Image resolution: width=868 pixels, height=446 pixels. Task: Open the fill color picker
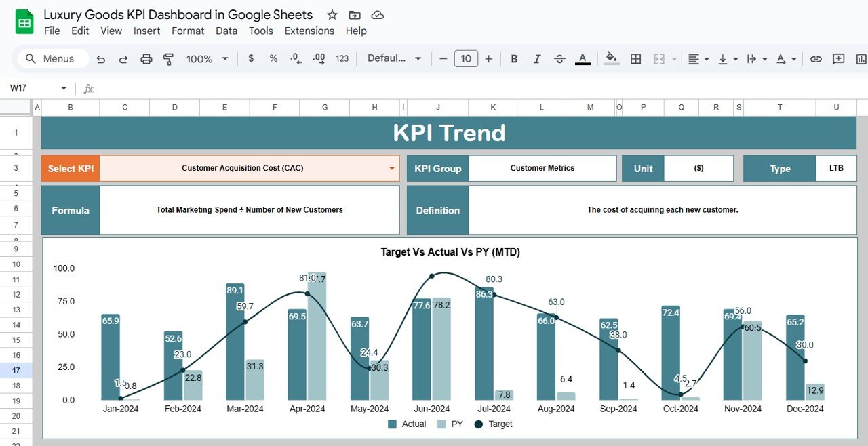click(611, 58)
